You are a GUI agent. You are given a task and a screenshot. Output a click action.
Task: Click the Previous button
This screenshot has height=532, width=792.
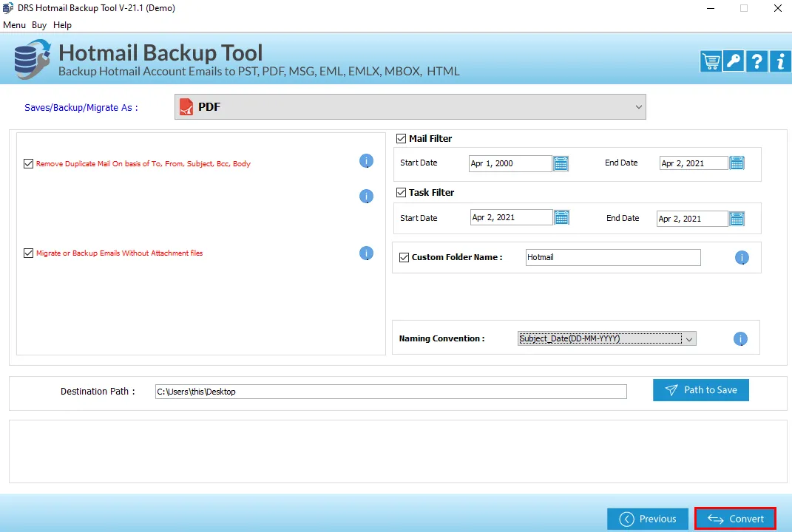(648, 519)
